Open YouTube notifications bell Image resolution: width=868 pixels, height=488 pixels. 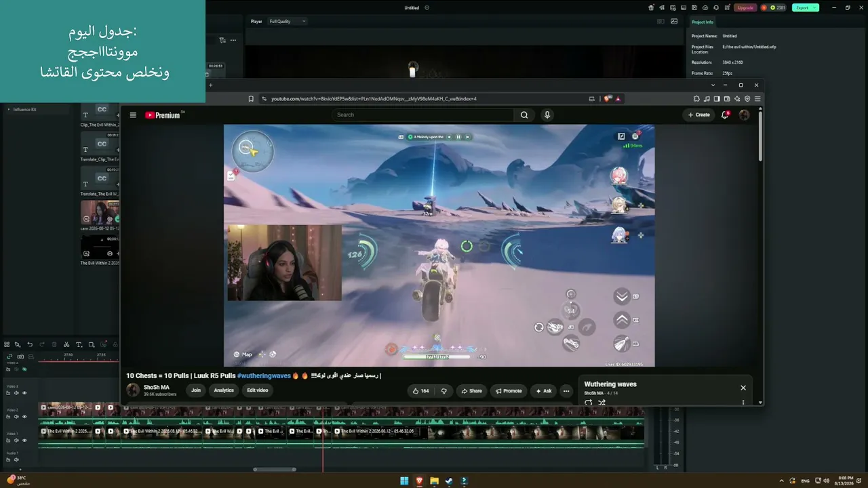[x=725, y=115]
